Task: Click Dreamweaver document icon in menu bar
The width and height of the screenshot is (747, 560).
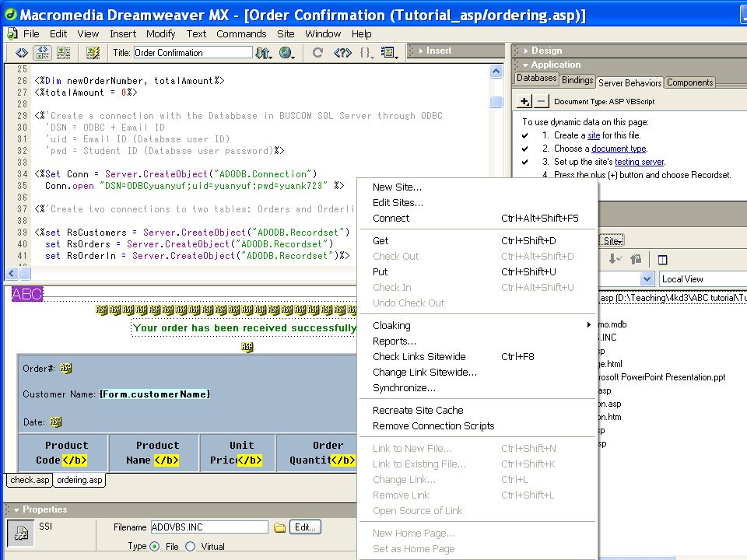Action: [x=12, y=33]
